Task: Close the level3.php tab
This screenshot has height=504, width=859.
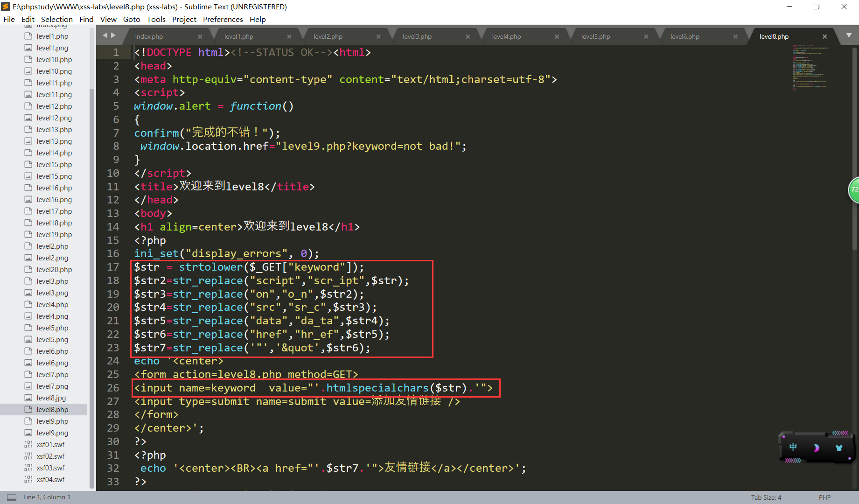Action: coord(468,36)
